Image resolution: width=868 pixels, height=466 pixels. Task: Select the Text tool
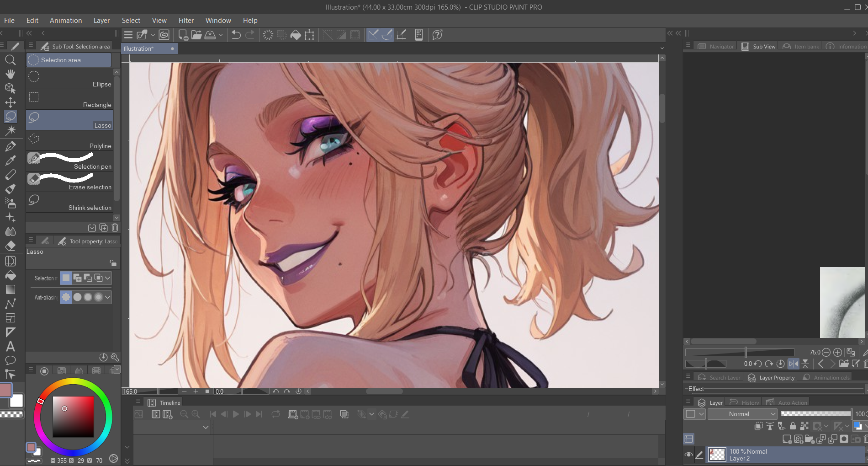(10, 346)
